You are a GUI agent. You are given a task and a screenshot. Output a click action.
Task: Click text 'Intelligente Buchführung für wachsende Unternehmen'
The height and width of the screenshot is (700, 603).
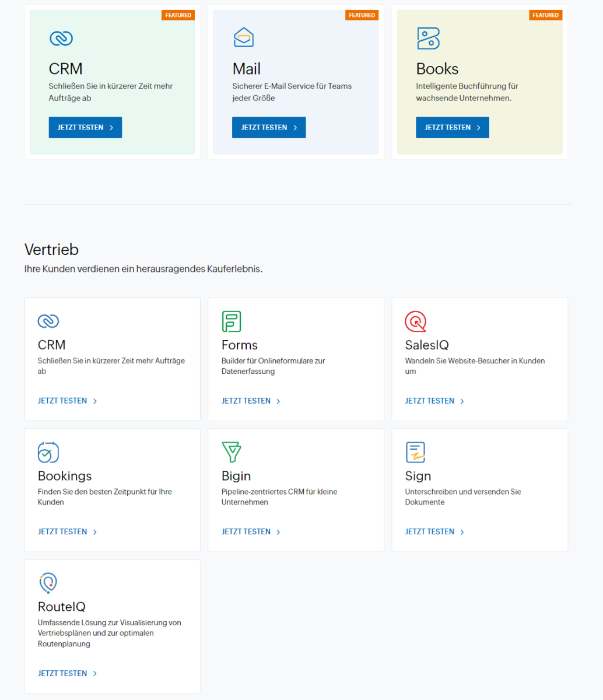[x=467, y=92]
